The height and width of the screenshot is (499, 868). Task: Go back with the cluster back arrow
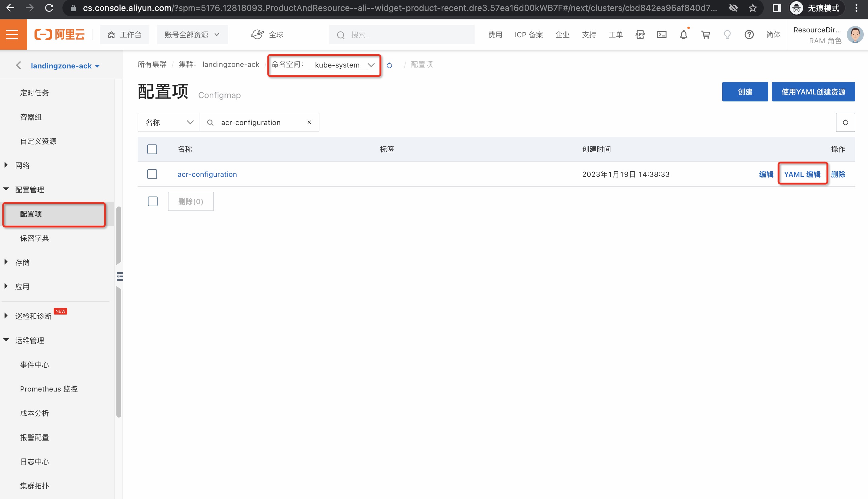coord(18,65)
